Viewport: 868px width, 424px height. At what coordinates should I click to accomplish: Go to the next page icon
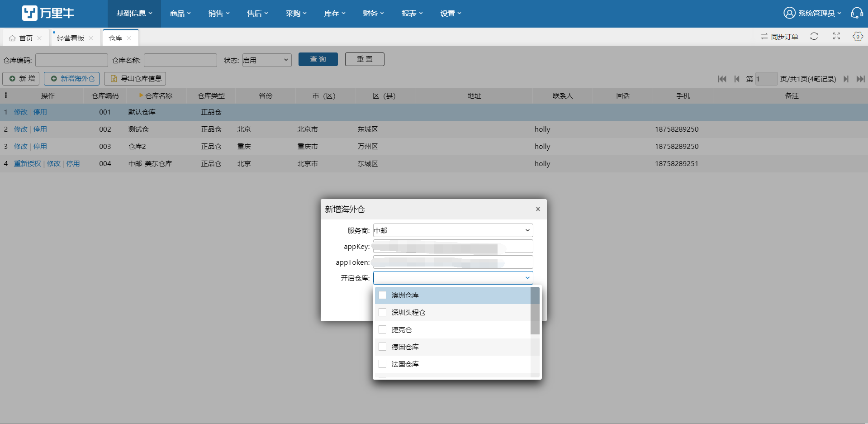tap(846, 79)
